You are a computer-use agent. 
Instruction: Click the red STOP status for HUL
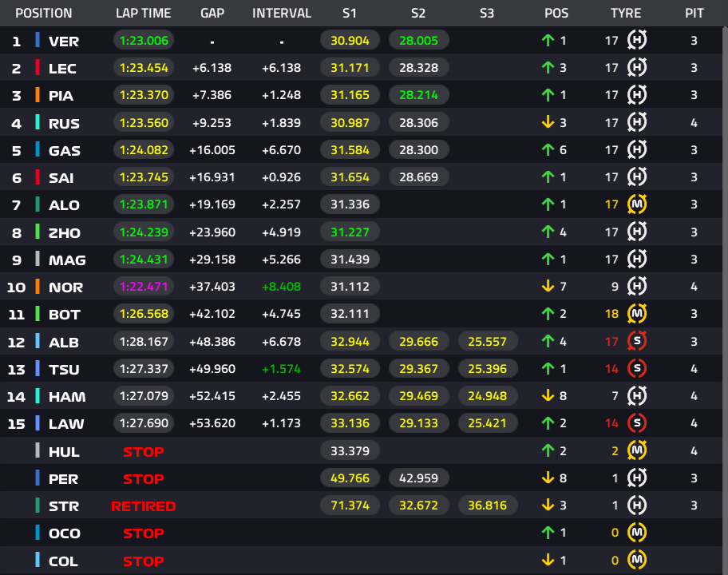click(144, 451)
